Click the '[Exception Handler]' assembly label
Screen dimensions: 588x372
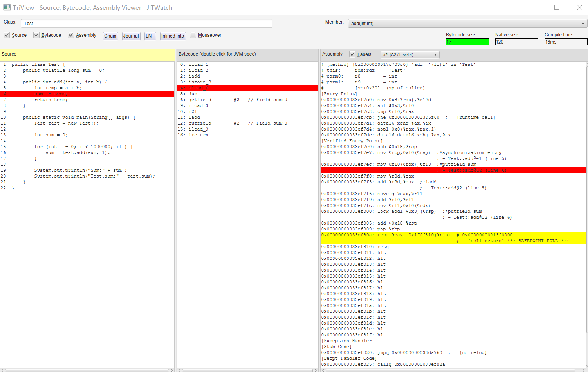(348, 341)
